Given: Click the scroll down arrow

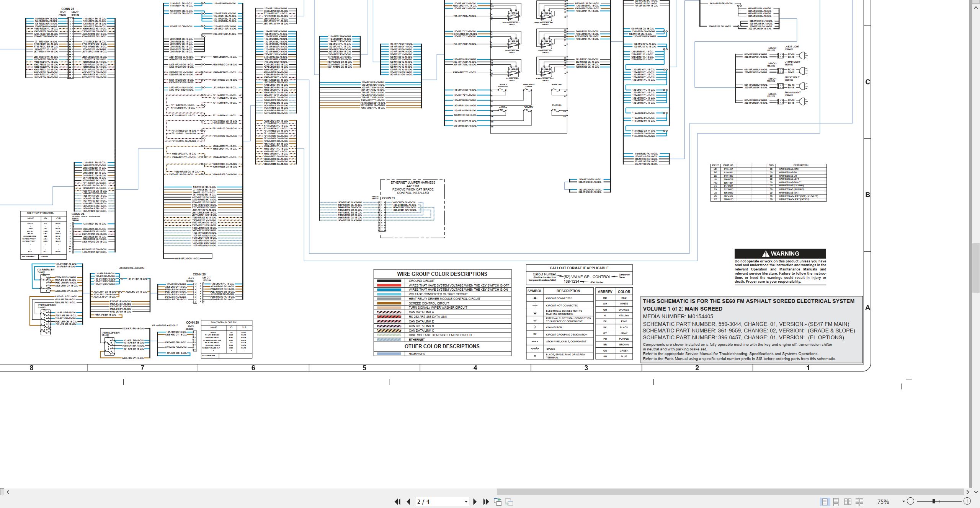Looking at the screenshot, I should pyautogui.click(x=977, y=492).
